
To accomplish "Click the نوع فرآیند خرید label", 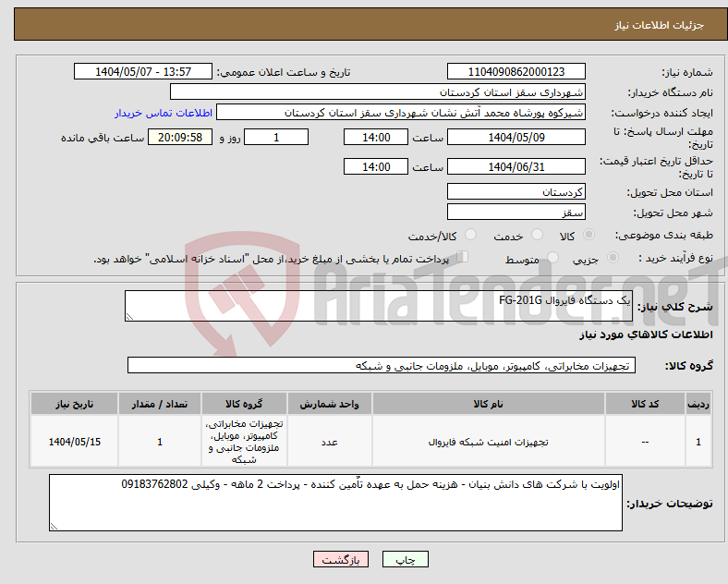I will pyautogui.click(x=676, y=258).
